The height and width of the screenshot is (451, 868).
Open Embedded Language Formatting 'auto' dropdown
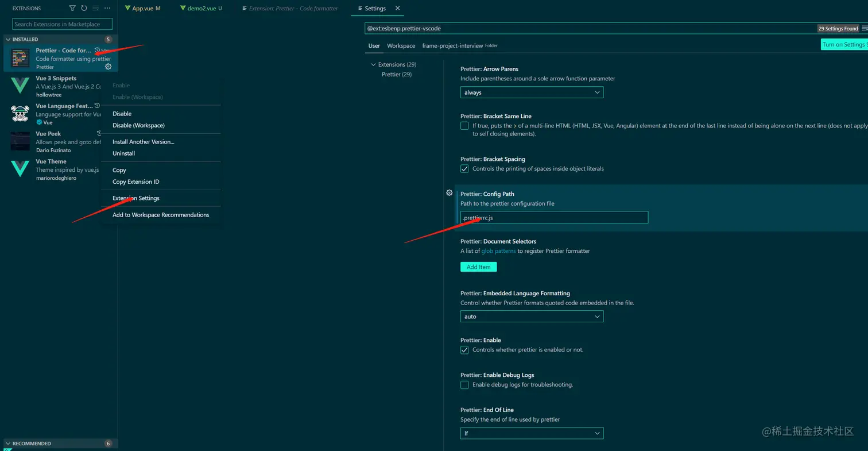(532, 317)
